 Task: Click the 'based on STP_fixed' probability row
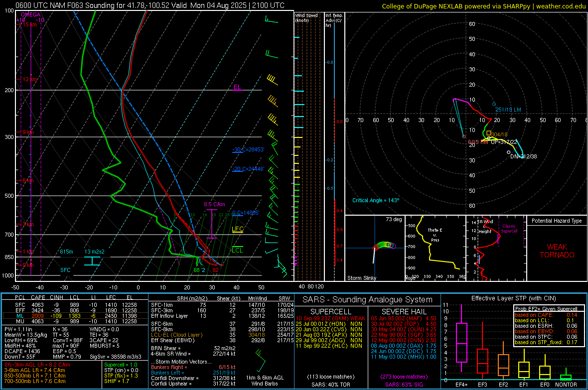point(546,342)
